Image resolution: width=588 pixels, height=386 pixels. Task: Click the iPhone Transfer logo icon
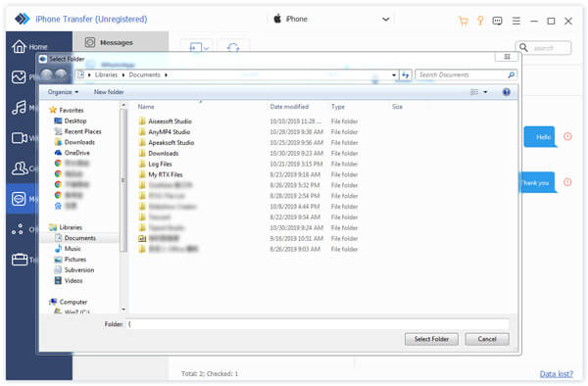pyautogui.click(x=23, y=19)
